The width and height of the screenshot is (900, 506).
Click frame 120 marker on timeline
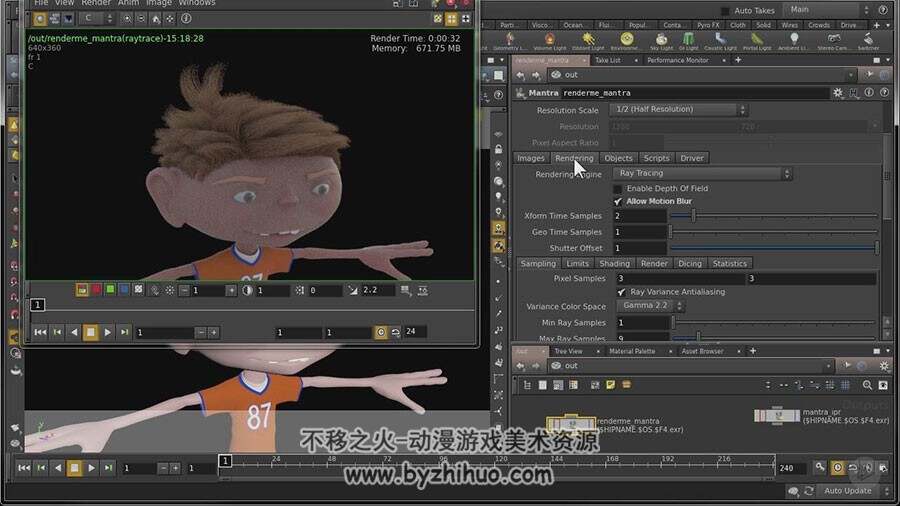click(x=500, y=459)
